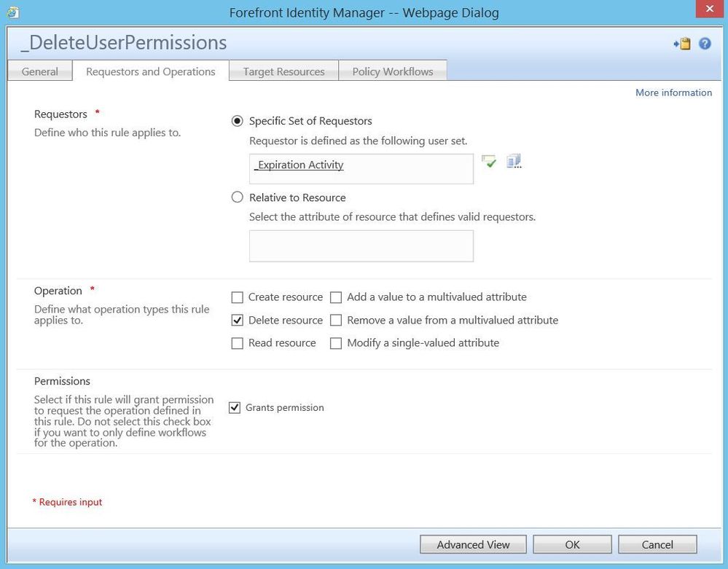
Task: Open the More information link
Action: [673, 93]
